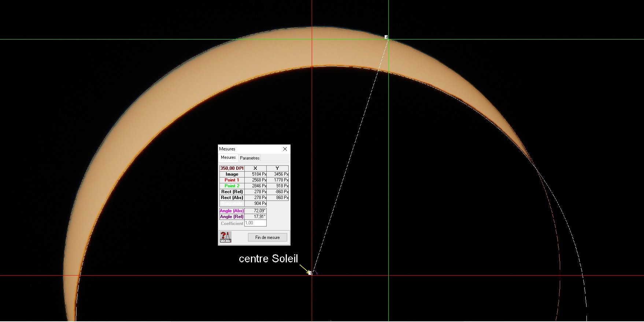Screen dimensions: 644x322
Task: Click the 350,00 DPI cell
Action: pos(232,168)
